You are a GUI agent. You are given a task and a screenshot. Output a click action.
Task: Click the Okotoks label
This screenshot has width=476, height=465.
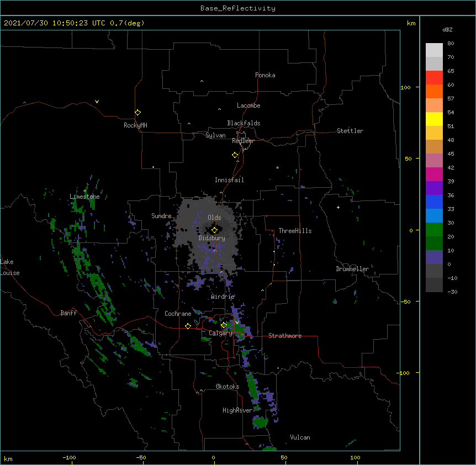228,387
